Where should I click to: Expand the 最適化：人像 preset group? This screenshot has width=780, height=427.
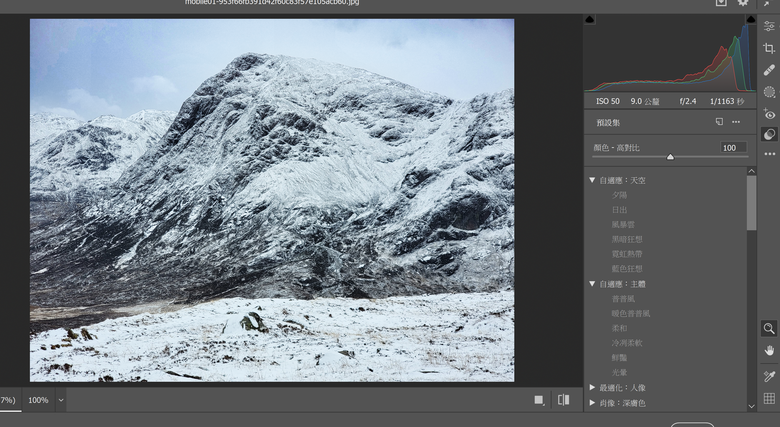coord(592,387)
